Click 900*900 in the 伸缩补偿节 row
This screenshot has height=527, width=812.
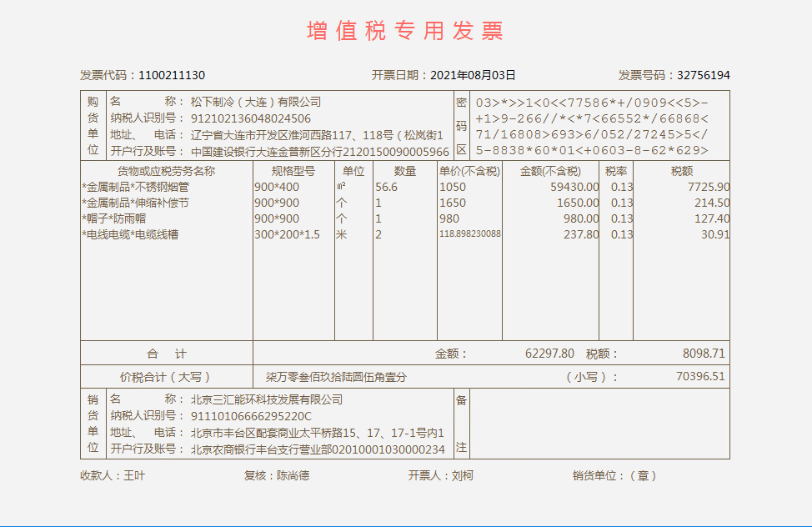coord(277,203)
